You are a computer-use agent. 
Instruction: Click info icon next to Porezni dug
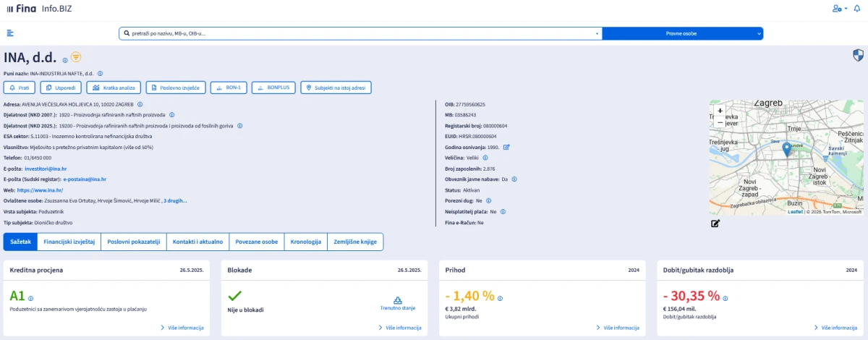click(x=489, y=200)
